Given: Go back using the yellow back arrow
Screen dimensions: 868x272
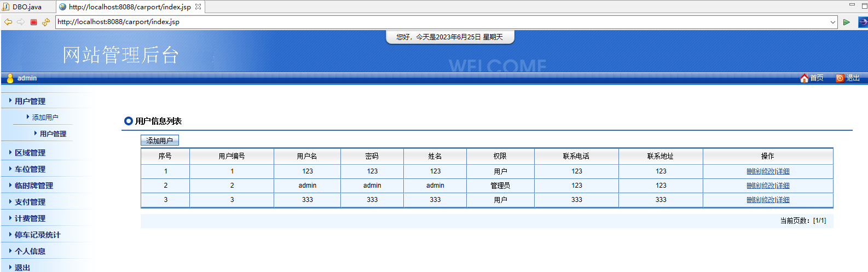Looking at the screenshot, I should click(8, 22).
